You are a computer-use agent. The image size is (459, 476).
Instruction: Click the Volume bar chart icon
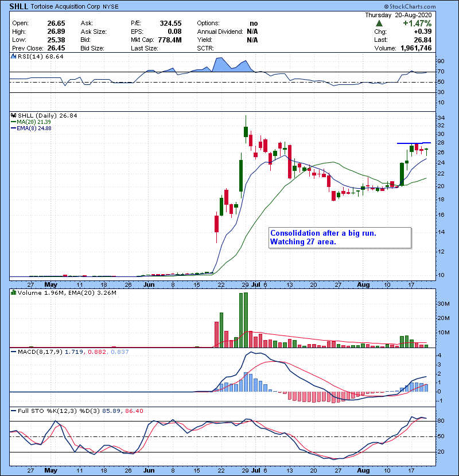point(14,292)
